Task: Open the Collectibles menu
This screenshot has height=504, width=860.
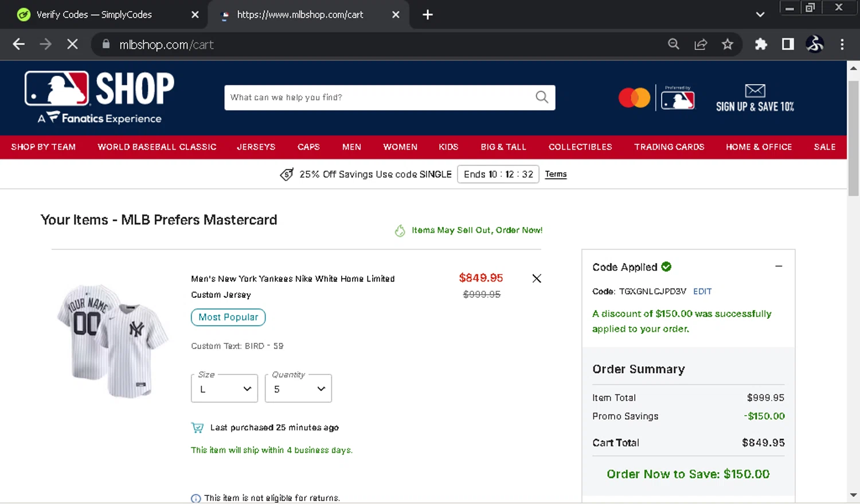Action: 580,147
